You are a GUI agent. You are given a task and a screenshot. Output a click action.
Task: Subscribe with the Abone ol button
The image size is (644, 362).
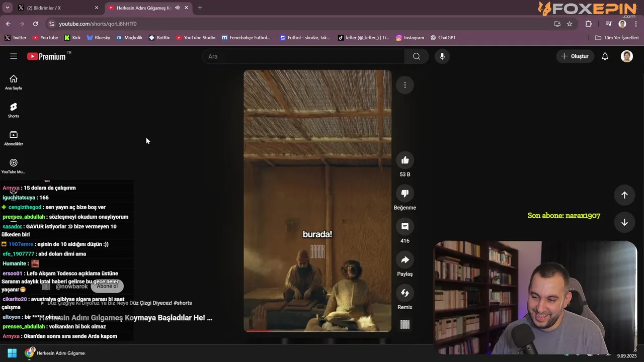tap(107, 286)
